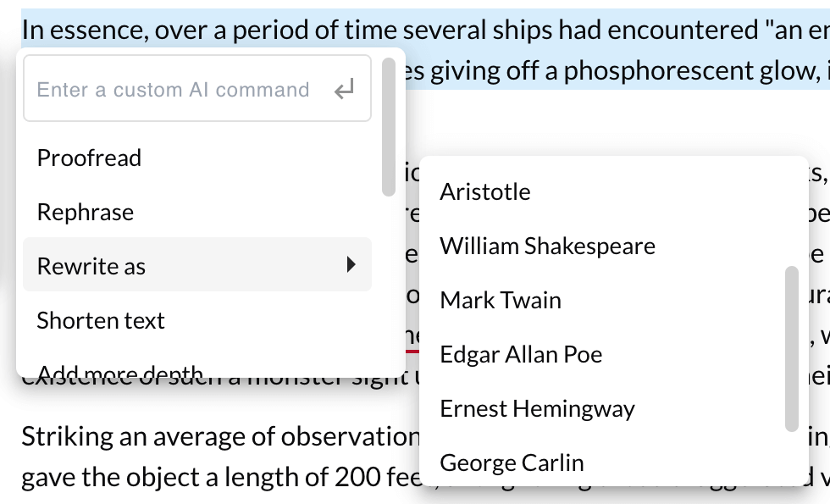Click the author submenu scrollbar
Image resolution: width=830 pixels, height=504 pixels.
[x=792, y=347]
